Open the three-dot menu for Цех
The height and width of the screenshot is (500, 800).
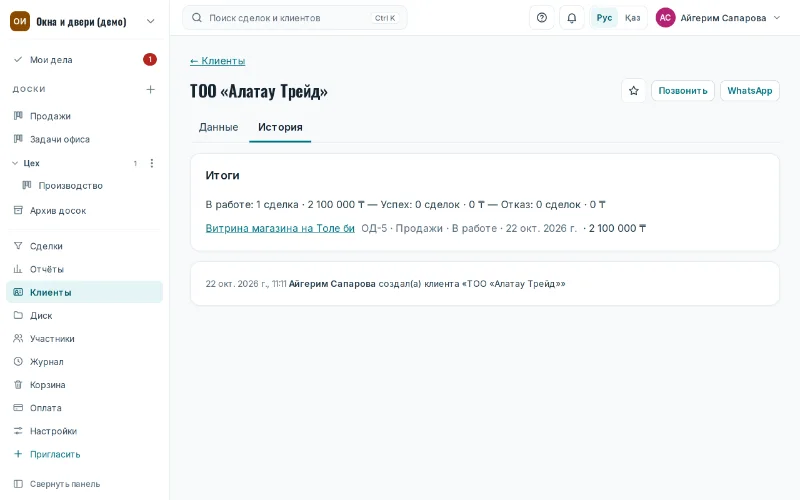pos(152,163)
